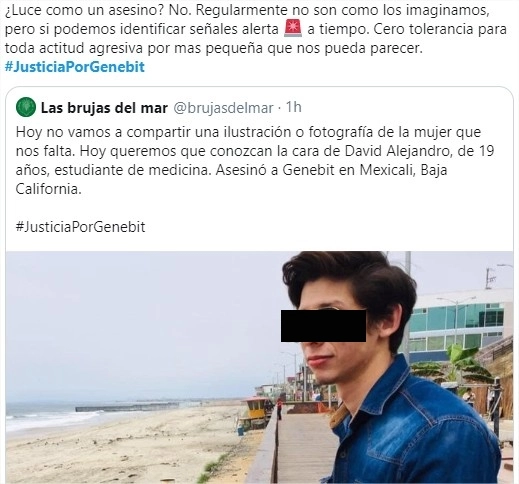Select quoted text starting "Hoy no vamos"
The width and height of the screenshot is (519, 484).
pos(255,161)
